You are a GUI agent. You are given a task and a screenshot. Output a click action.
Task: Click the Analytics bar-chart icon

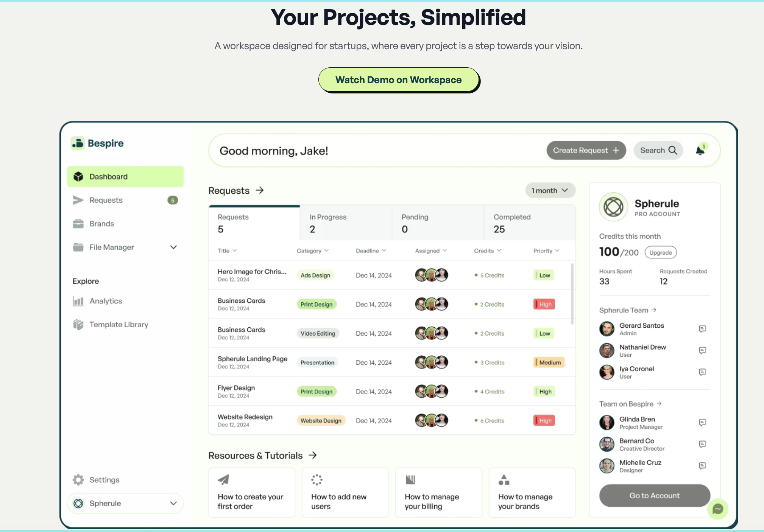[x=78, y=301]
